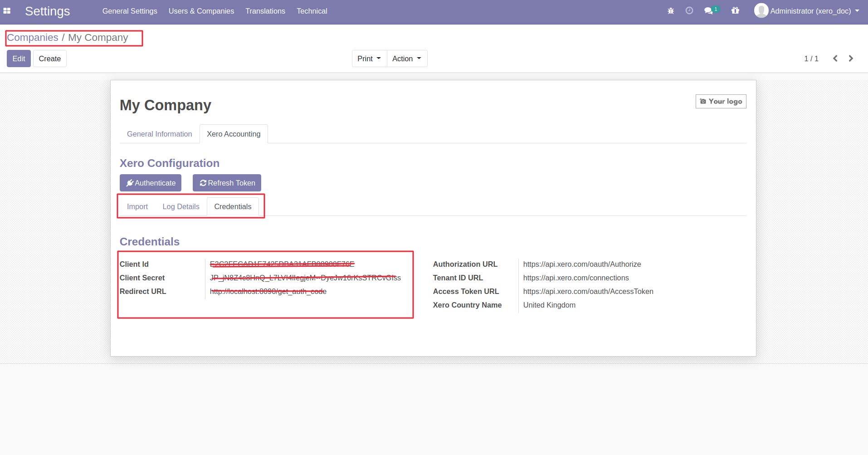The image size is (868, 455).
Task: Switch to Log Details tab
Action: click(181, 207)
